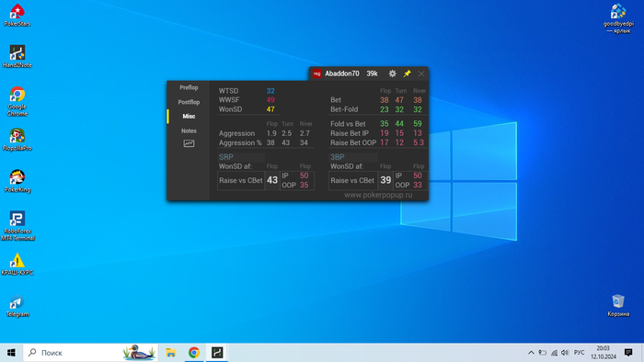
Task: Open the popup settings gear icon
Action: [x=392, y=74]
